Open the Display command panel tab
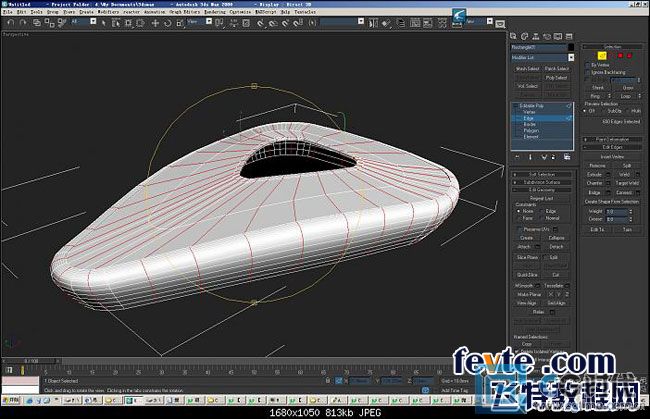Screen dimensions: 650x419 (558, 36)
